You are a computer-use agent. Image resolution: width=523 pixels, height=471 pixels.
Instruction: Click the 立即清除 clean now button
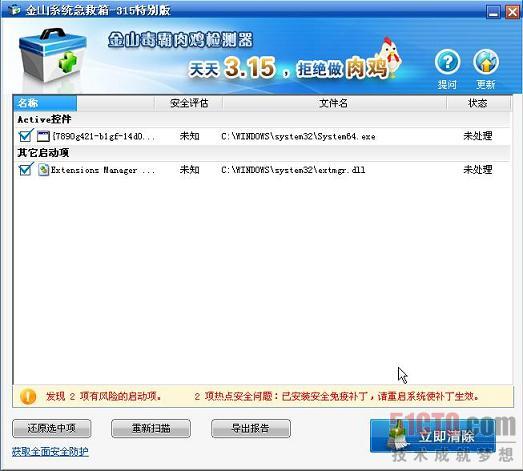433,436
